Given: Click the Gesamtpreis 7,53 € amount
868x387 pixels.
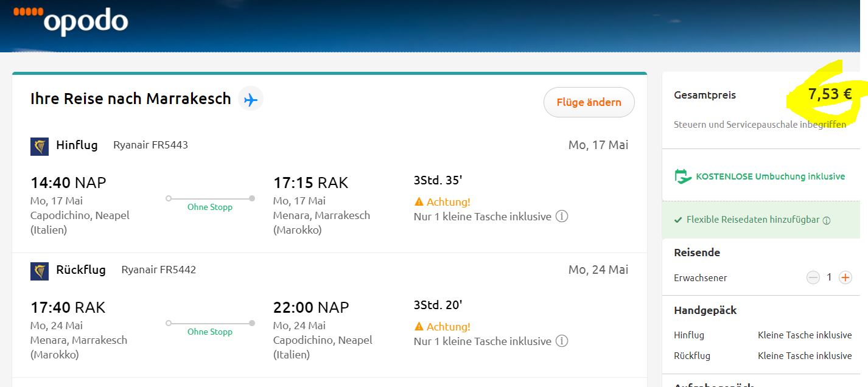Looking at the screenshot, I should 830,94.
